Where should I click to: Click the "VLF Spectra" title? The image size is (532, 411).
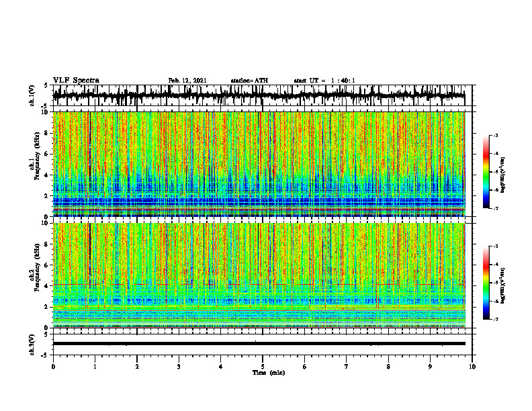coord(76,81)
